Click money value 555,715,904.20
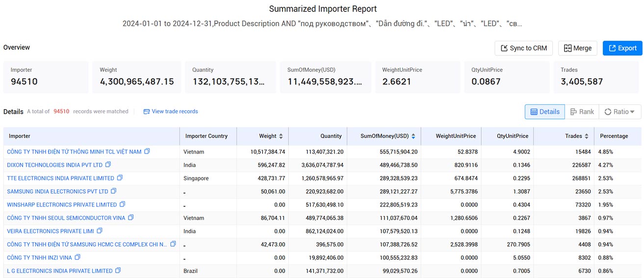This screenshot has height=278, width=644. click(399, 152)
